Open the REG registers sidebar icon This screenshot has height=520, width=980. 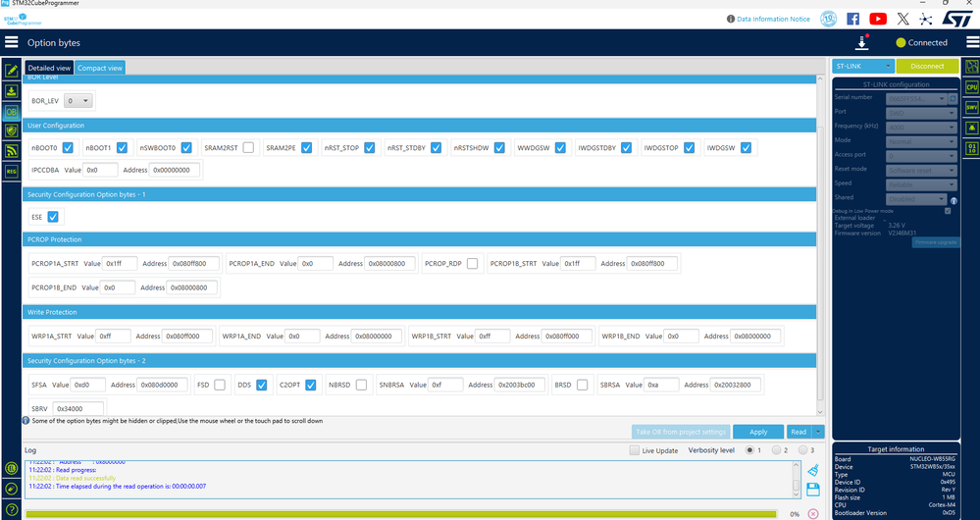tap(11, 171)
